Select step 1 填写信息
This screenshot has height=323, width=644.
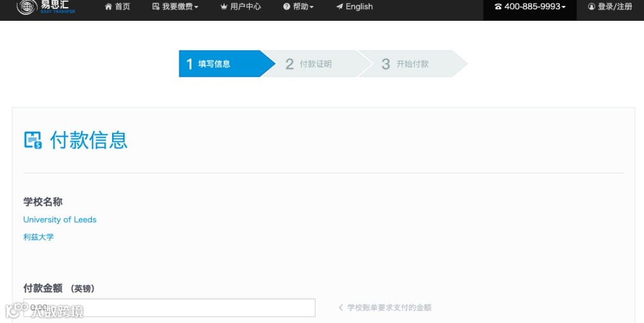click(227, 64)
